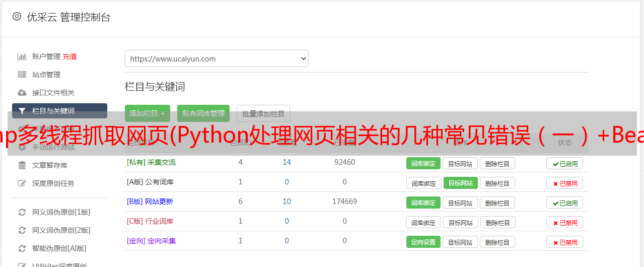The width and height of the screenshot is (644, 267).
Task: Click 删除栏目 in 网站更新 row
Action: click(497, 203)
